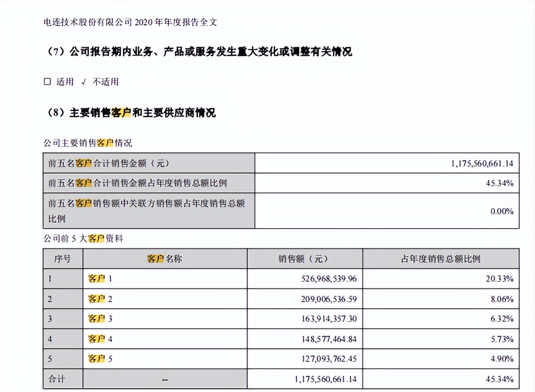Image resolution: width=535 pixels, height=392 pixels.
Task: Click the text 公司主要销售客户情况
Action: click(x=88, y=143)
